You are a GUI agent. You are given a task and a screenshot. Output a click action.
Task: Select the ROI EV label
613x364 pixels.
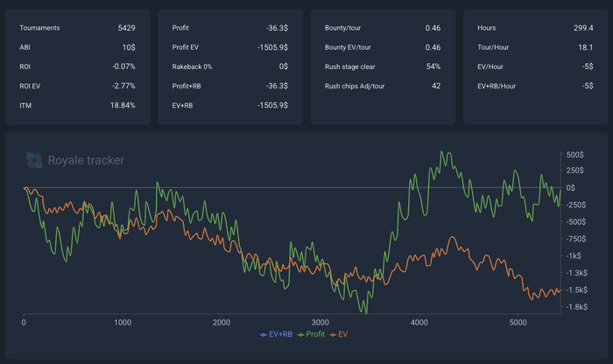(30, 86)
